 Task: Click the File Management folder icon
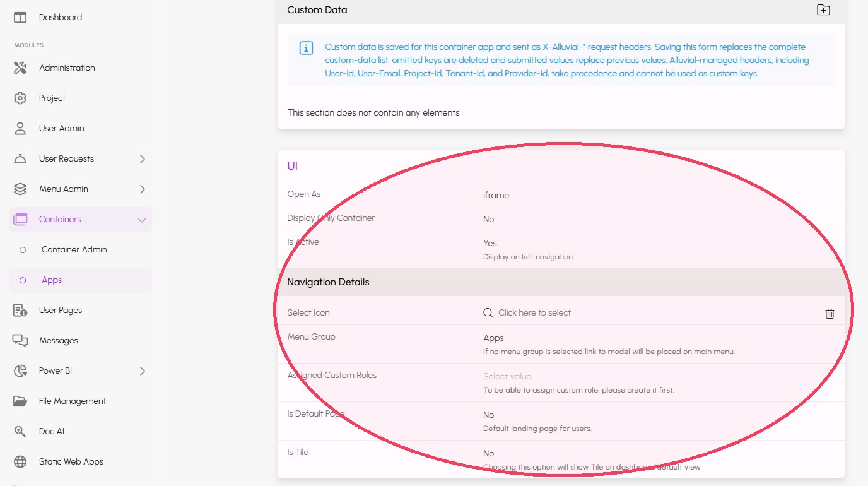pyautogui.click(x=20, y=401)
